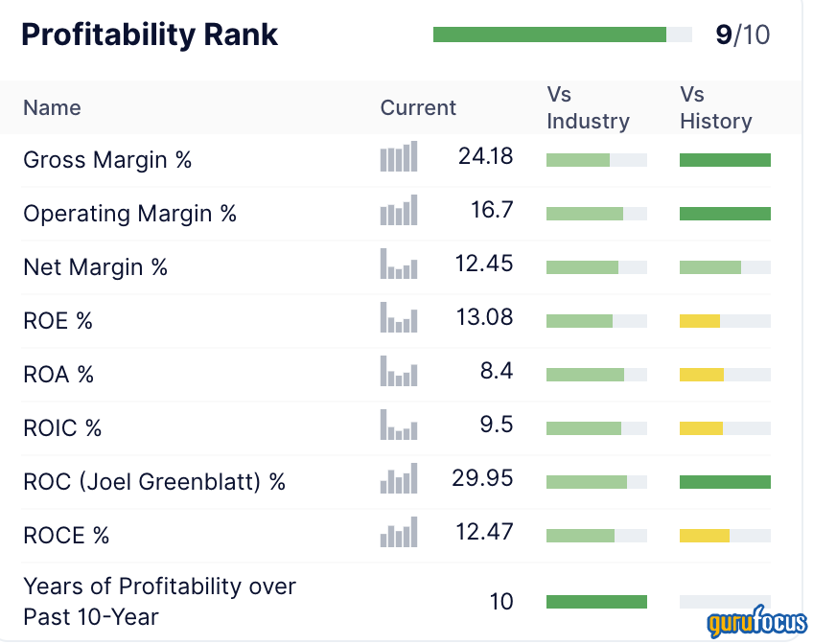This screenshot has width=813, height=644.
Task: Open the ROC (Joel Greenblatt) % link
Action: click(x=154, y=481)
